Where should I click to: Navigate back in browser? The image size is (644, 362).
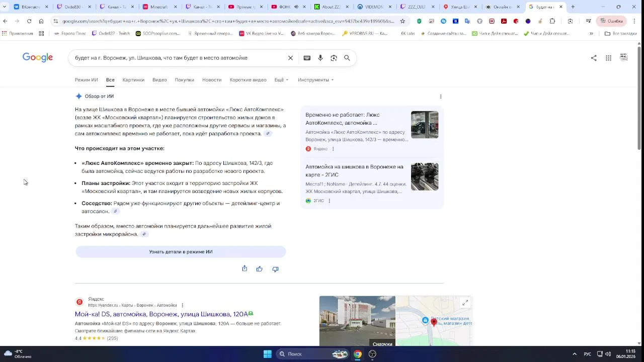click(x=5, y=21)
